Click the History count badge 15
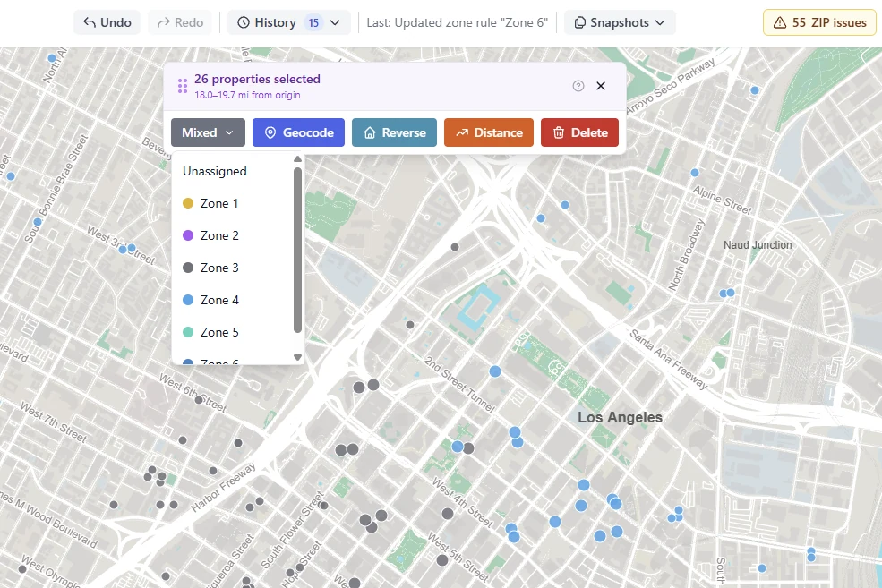Screen dimensions: 882x588 click(x=313, y=22)
